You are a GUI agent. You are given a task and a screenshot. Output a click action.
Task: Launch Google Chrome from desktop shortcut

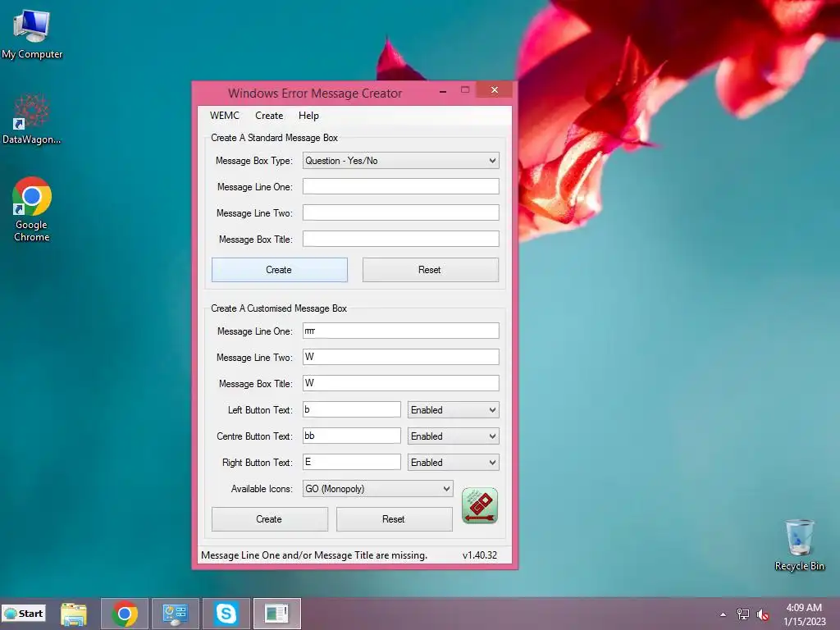(32, 209)
